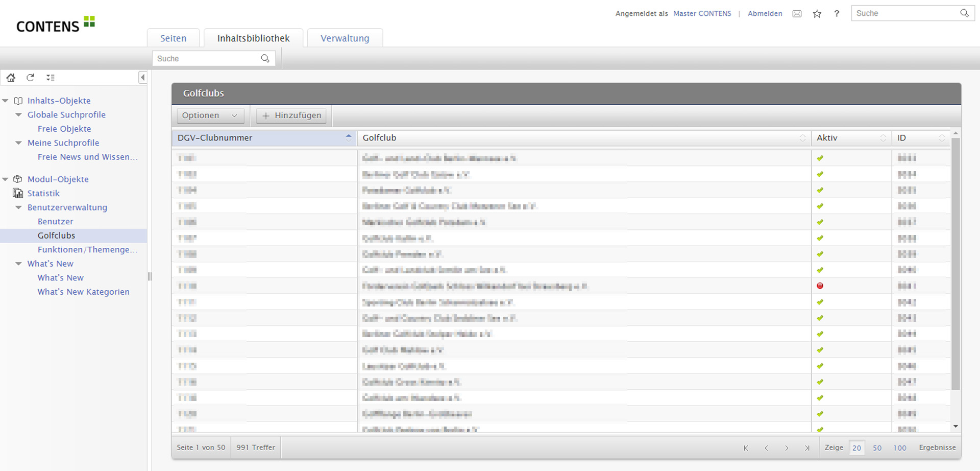The height and width of the screenshot is (471, 980).
Task: Go to the next results page
Action: [787, 448]
